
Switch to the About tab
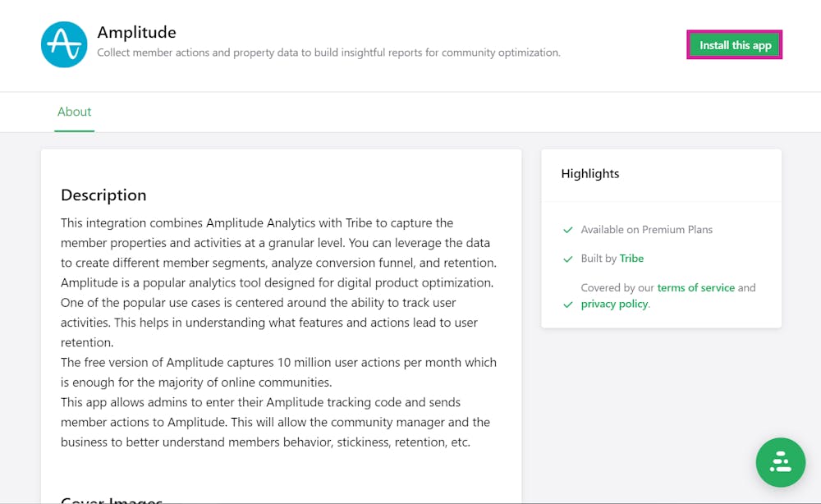[x=74, y=112]
